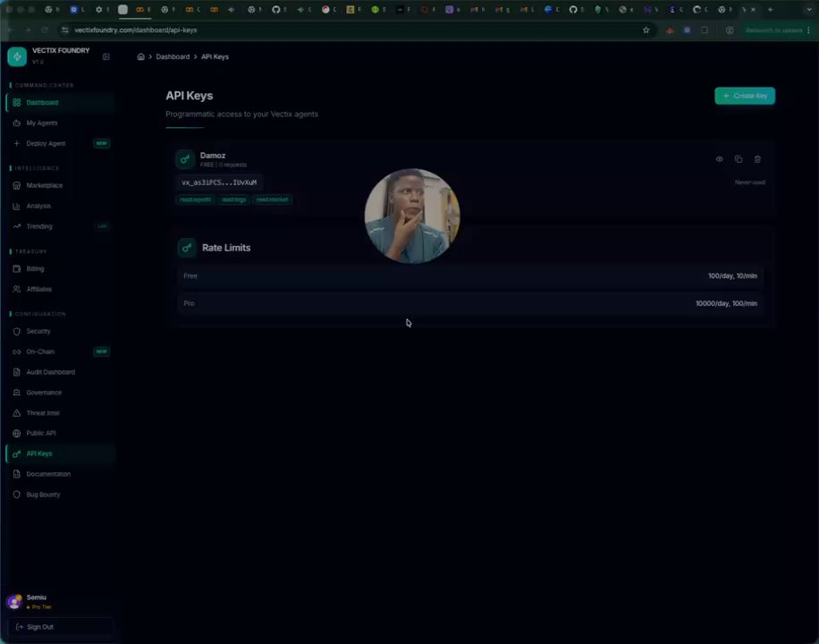819x644 pixels.
Task: Click the Public API globe icon
Action: 17,433
